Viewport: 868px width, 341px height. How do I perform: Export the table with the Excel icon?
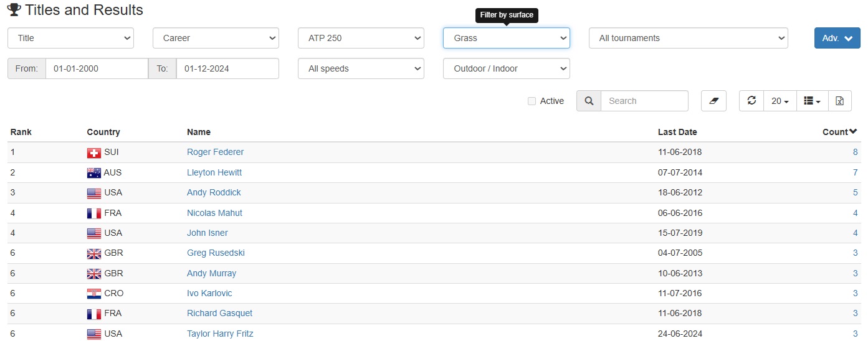click(839, 101)
